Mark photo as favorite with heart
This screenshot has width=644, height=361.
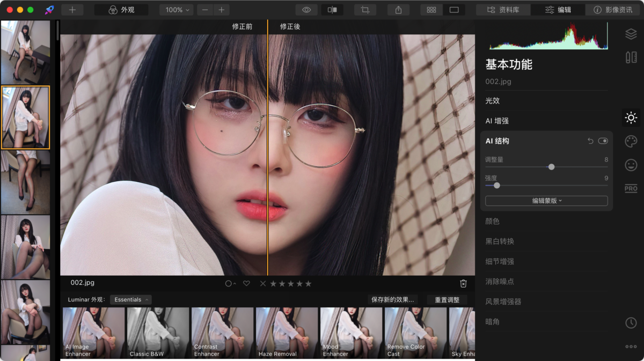(x=246, y=283)
